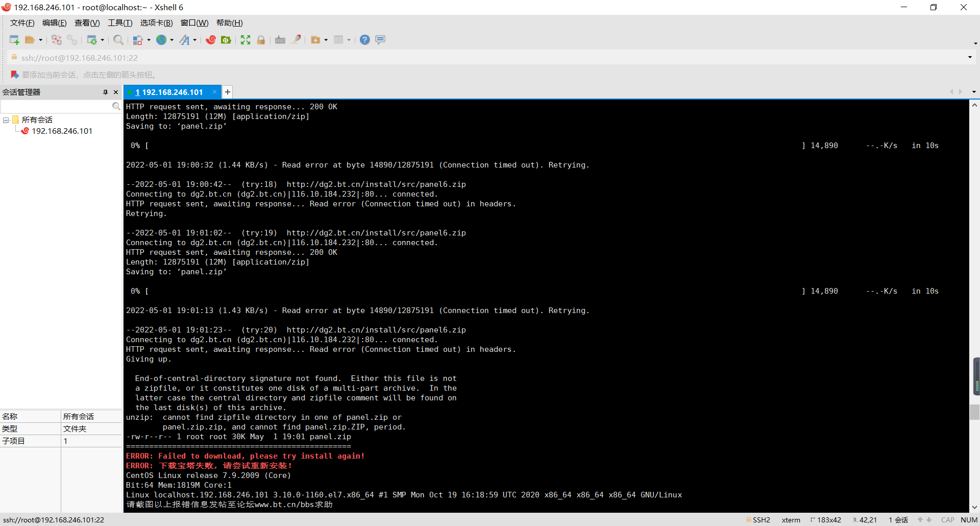Image resolution: width=980 pixels, height=526 pixels.
Task: Click the pane layout toolbar icon
Action: (x=338, y=40)
